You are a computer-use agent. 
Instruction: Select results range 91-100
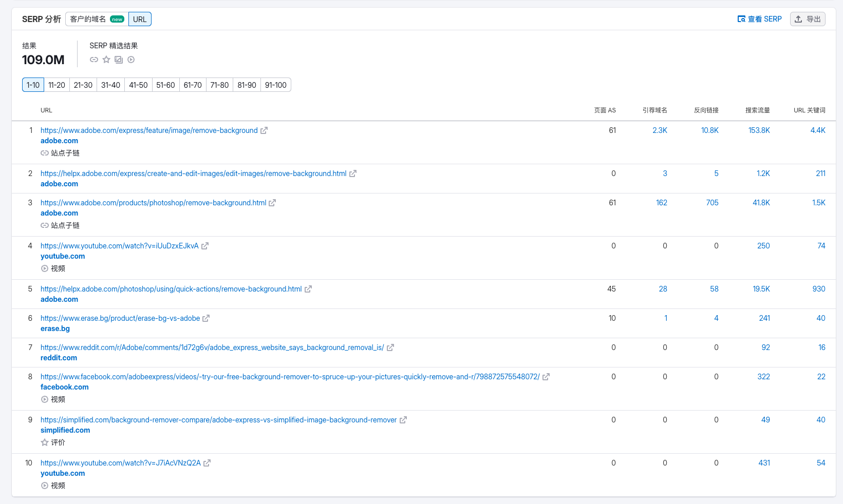[276, 85]
